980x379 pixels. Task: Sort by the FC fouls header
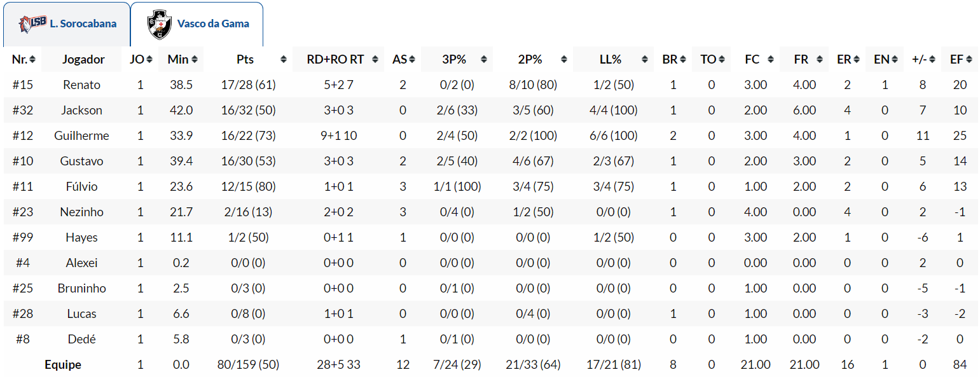752,60
